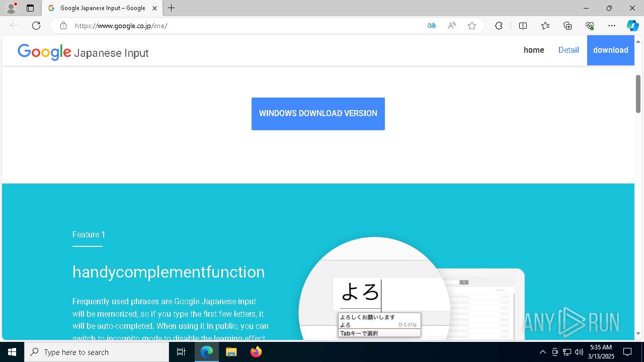The image size is (644, 362).
Task: Open the clock and date display
Action: [602, 352]
